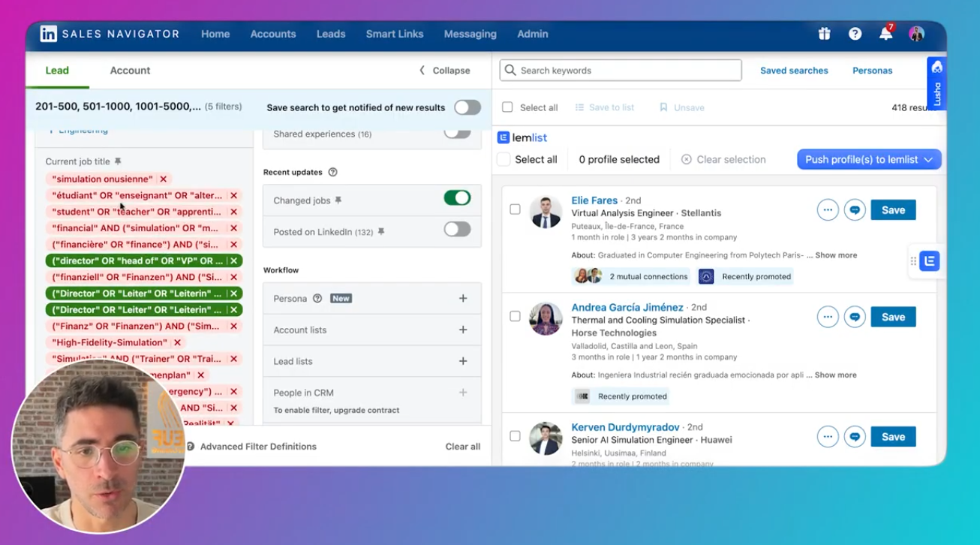This screenshot has height=545, width=980.
Task: Open more options for Andrea García Jiménez
Action: click(x=828, y=317)
